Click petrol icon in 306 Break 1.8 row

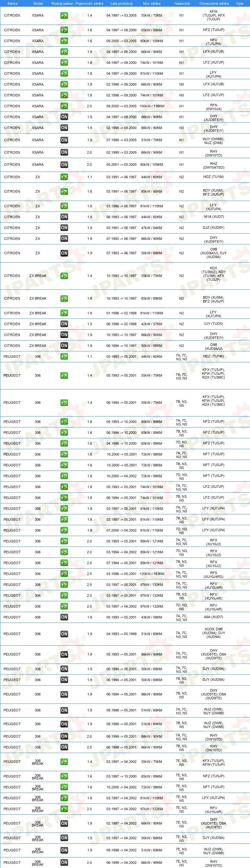pos(64,798)
